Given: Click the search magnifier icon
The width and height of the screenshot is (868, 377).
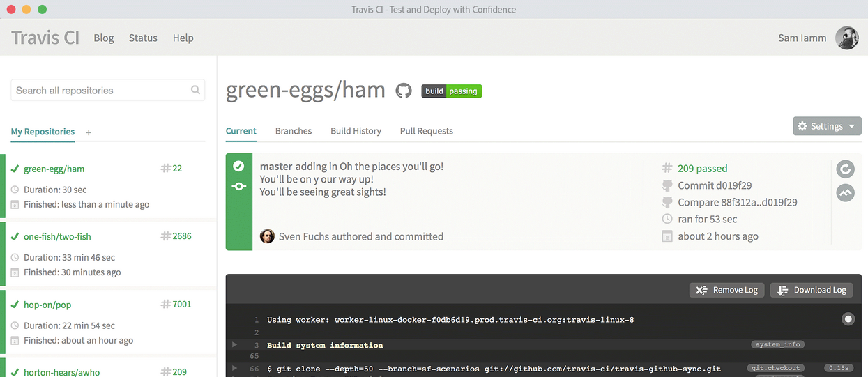Looking at the screenshot, I should pyautogui.click(x=196, y=90).
